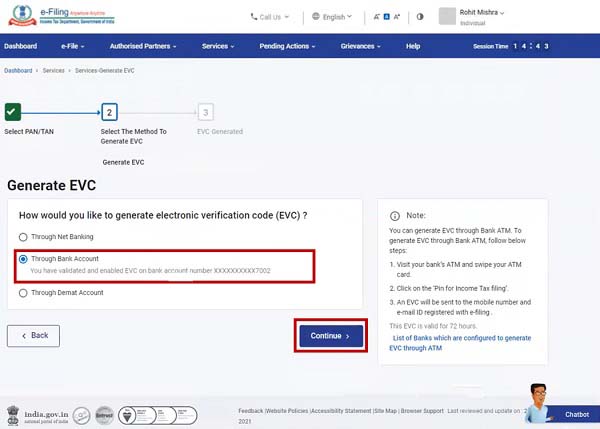Viewport: 600px width, 429px height.
Task: Open the e-File menu
Action: (68, 47)
